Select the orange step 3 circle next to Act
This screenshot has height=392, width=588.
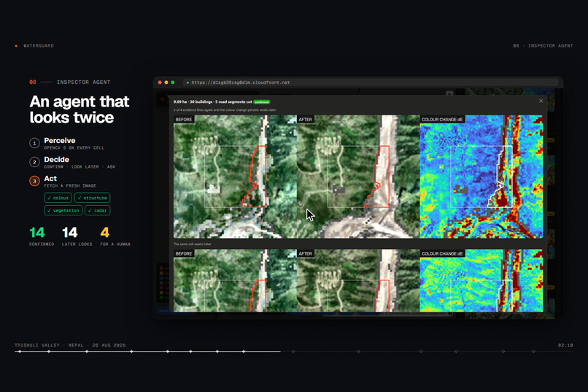click(x=34, y=181)
